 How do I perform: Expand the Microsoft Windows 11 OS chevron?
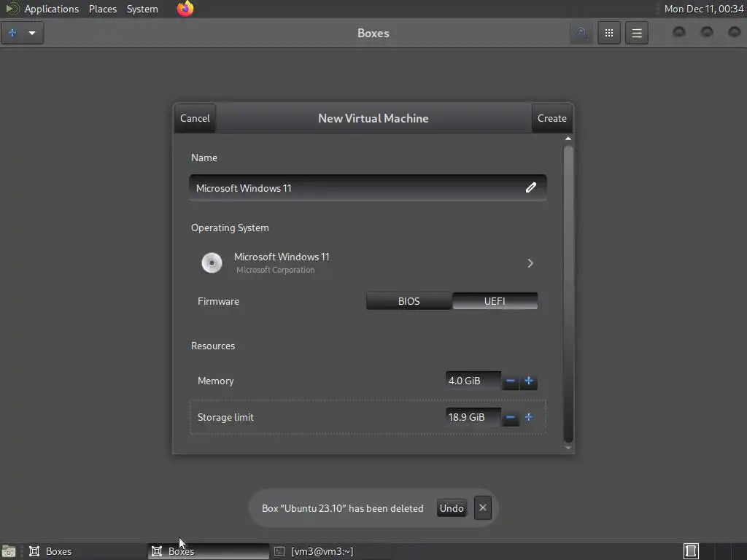[x=530, y=262]
